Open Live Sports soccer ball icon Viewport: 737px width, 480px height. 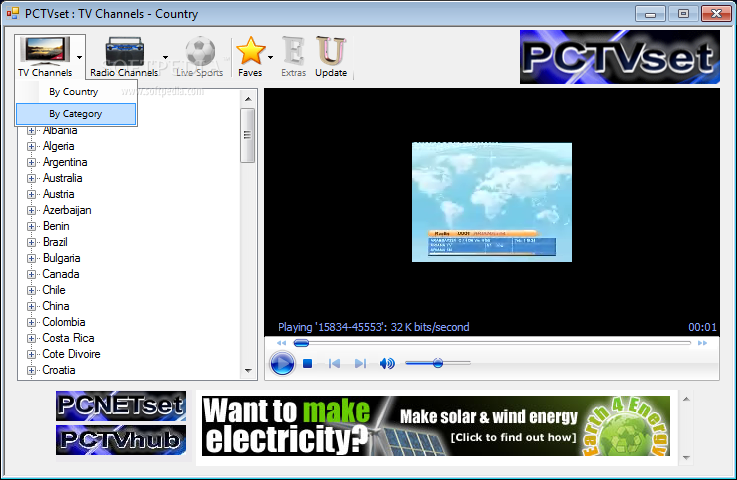point(200,51)
